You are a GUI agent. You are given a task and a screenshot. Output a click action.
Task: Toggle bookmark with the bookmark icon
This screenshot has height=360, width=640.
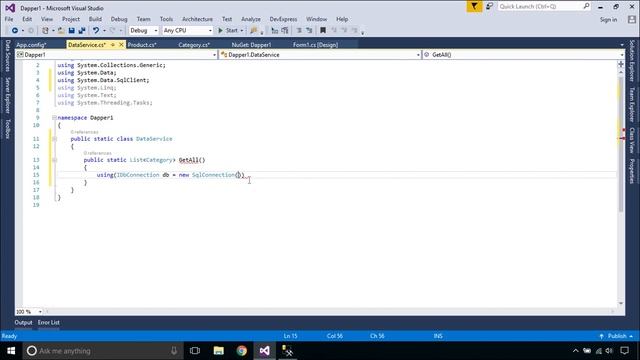coord(323,31)
